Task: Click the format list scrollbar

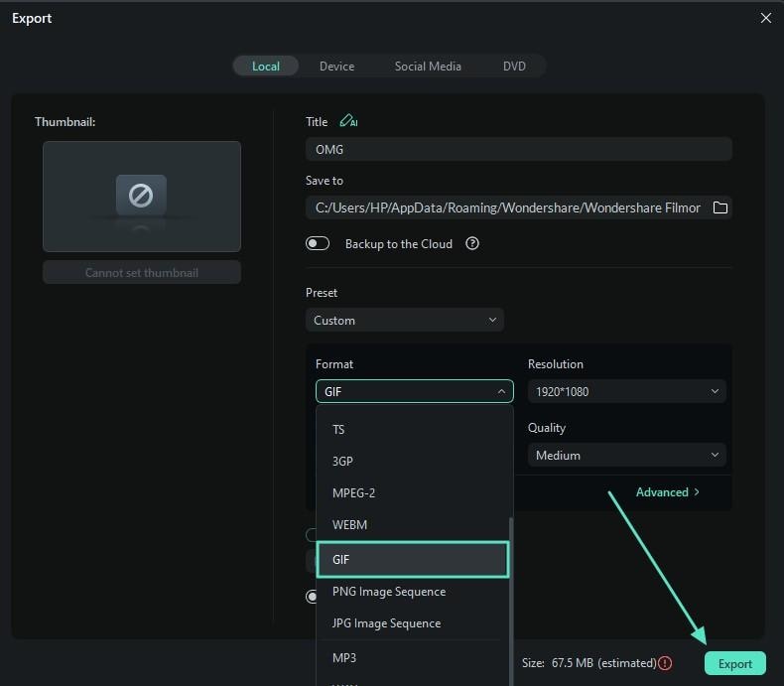Action: tap(510, 600)
